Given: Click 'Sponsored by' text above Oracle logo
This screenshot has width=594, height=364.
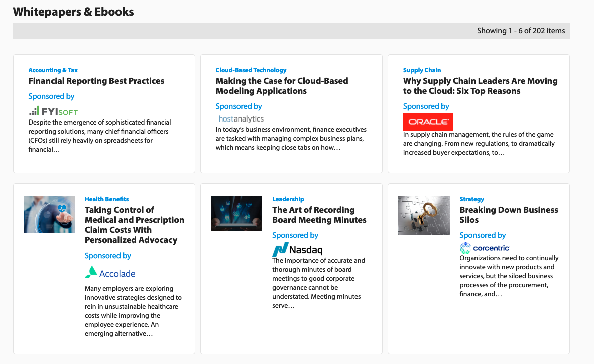Looking at the screenshot, I should [x=426, y=106].
